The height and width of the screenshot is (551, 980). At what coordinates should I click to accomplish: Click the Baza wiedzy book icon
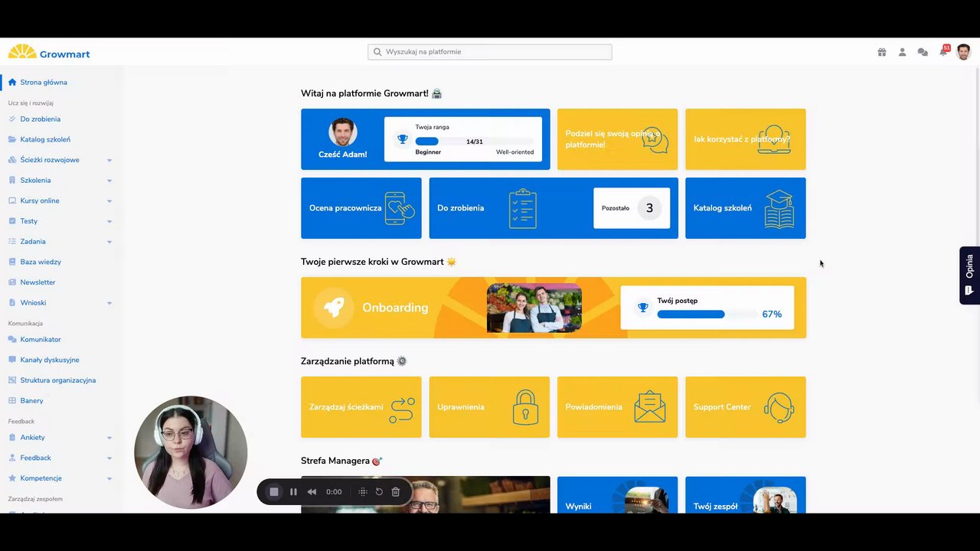pyautogui.click(x=12, y=262)
